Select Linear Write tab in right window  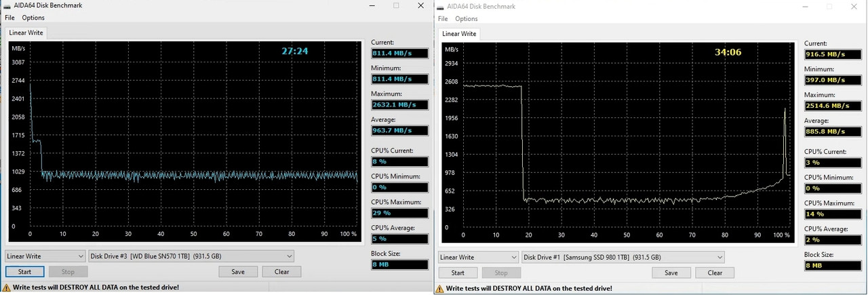[x=460, y=34]
